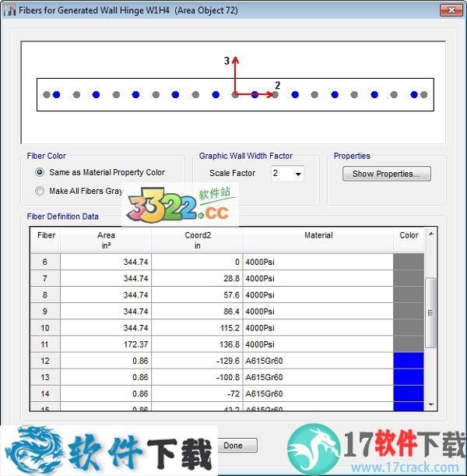The width and height of the screenshot is (467, 476).
Task: Click the gray color swatch for fiber 9
Action: point(409,311)
